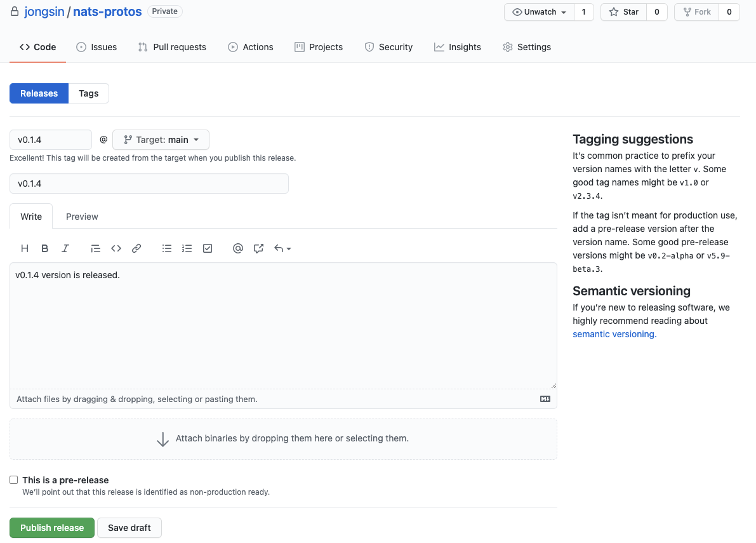Viewport: 756px width, 543px height.
Task: Star the repository
Action: (623, 12)
